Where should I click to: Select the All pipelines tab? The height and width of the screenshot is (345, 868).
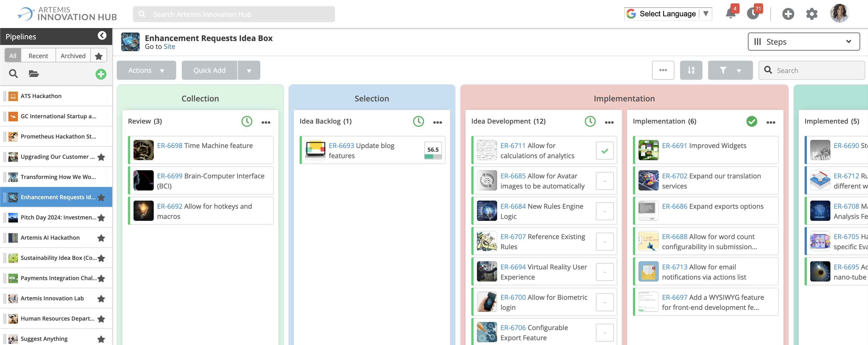pyautogui.click(x=13, y=56)
